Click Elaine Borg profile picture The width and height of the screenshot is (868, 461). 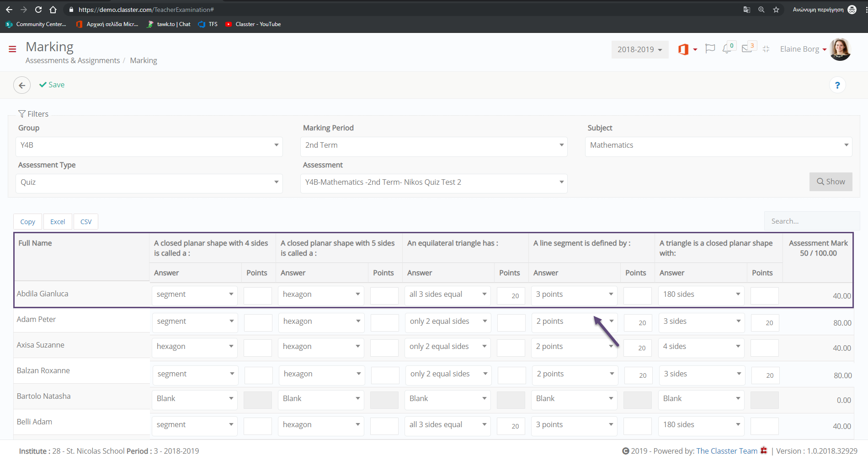(x=840, y=49)
